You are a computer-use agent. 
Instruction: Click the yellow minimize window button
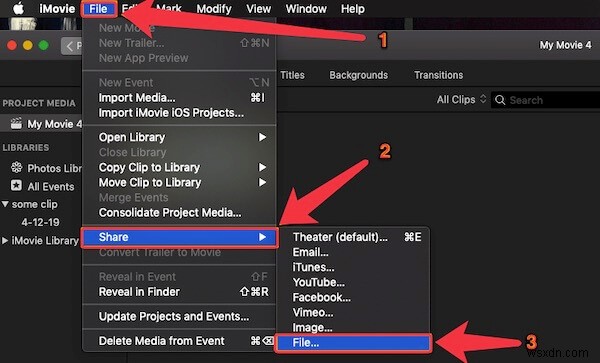(28, 46)
